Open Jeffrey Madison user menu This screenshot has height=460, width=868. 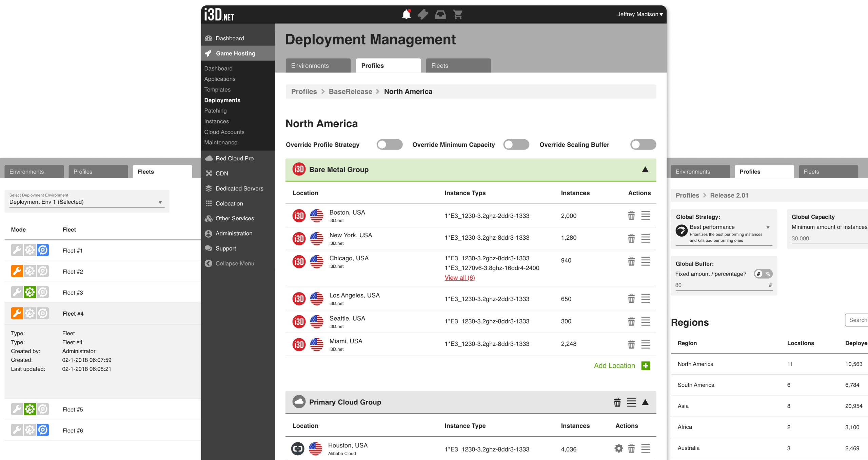click(639, 14)
